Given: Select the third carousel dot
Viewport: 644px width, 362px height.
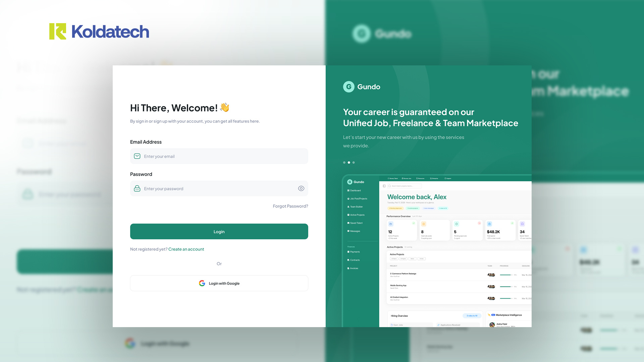Looking at the screenshot, I should click(x=354, y=163).
